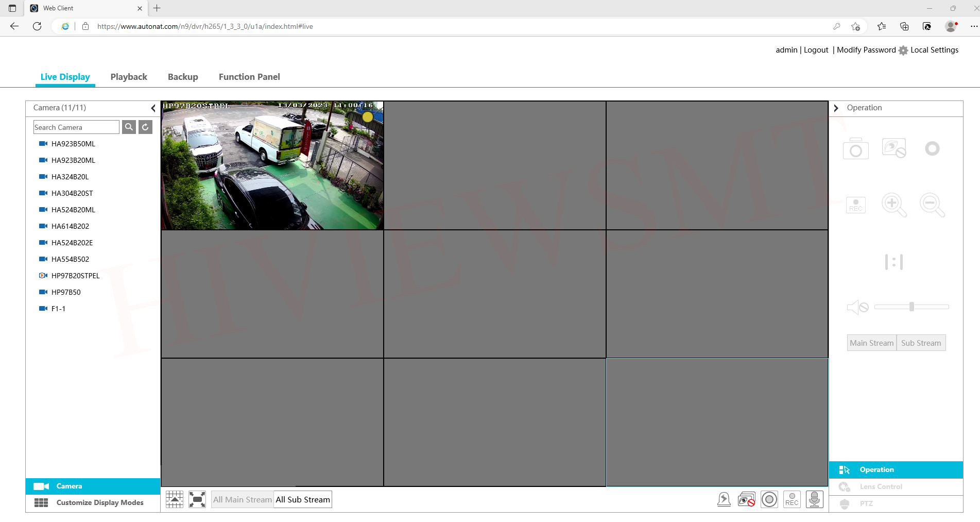980x522 pixels.
Task: Adjust the volume slider handle
Action: (912, 307)
